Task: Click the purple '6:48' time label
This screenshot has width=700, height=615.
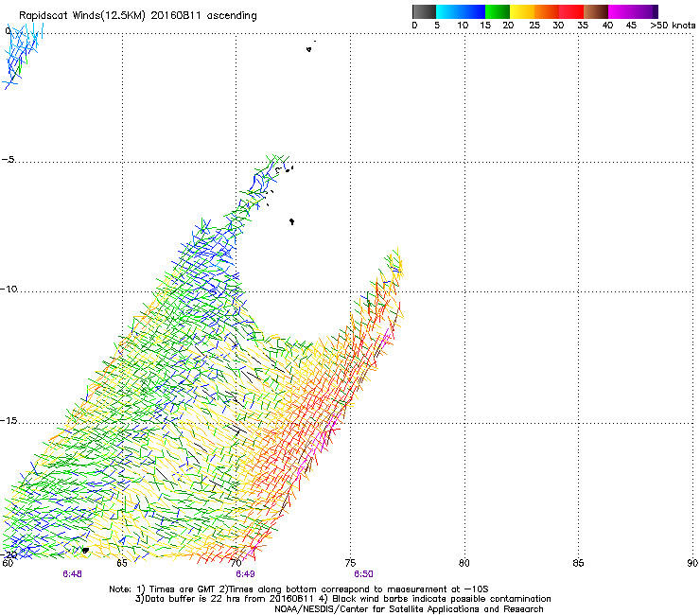Action: click(x=72, y=574)
